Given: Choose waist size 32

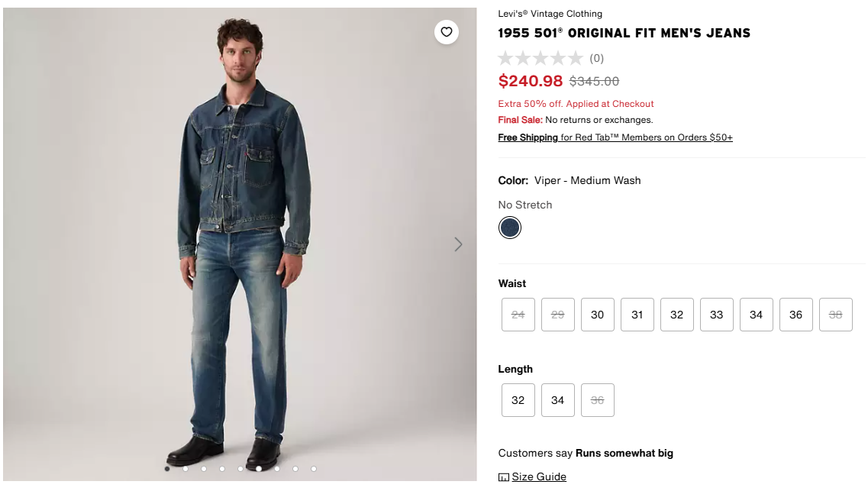Looking at the screenshot, I should pos(677,315).
